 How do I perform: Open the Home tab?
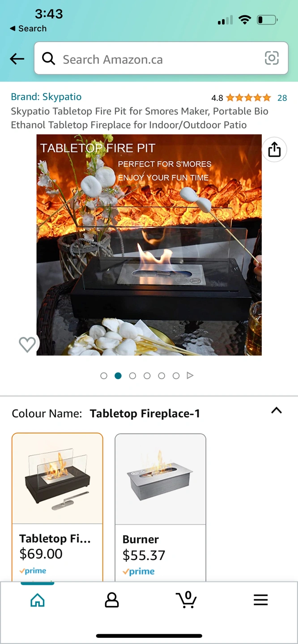point(38,600)
